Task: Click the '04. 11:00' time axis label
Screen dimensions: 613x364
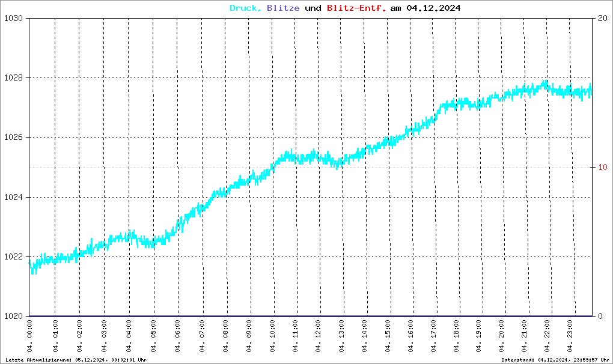Action: point(295,336)
